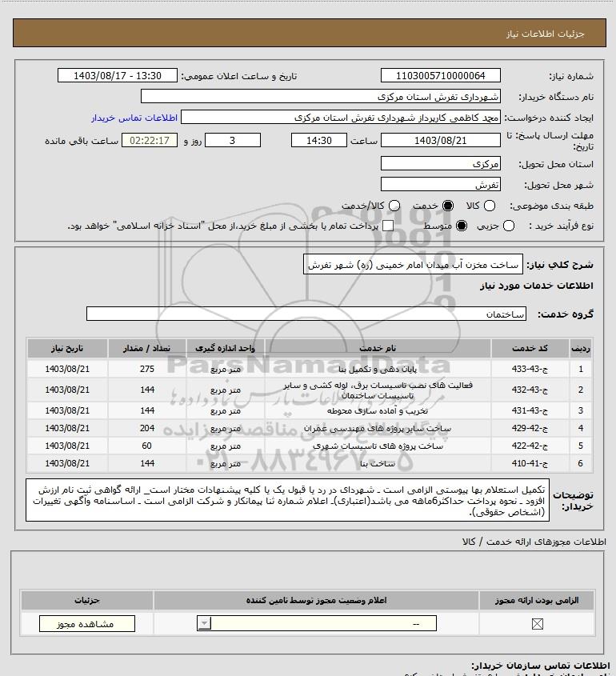Click the نام دستگاه خریدار field

click(x=321, y=97)
